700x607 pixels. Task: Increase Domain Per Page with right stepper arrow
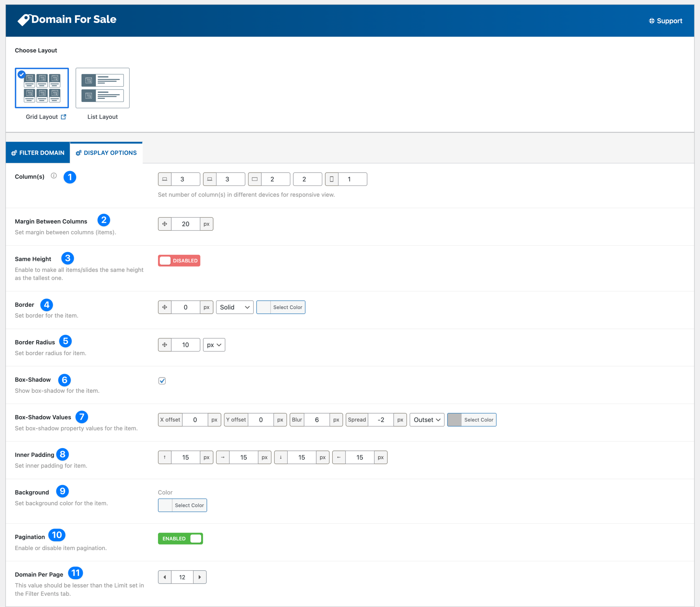200,577
